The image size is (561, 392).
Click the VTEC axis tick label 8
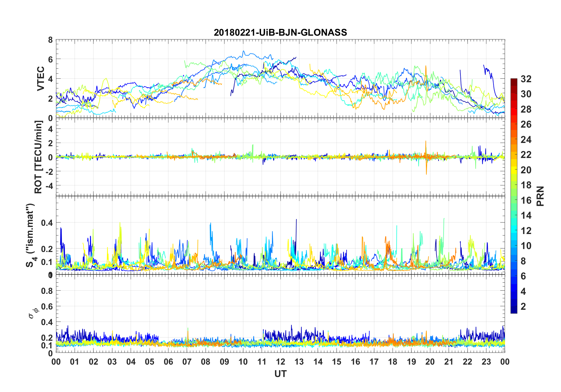50,40
